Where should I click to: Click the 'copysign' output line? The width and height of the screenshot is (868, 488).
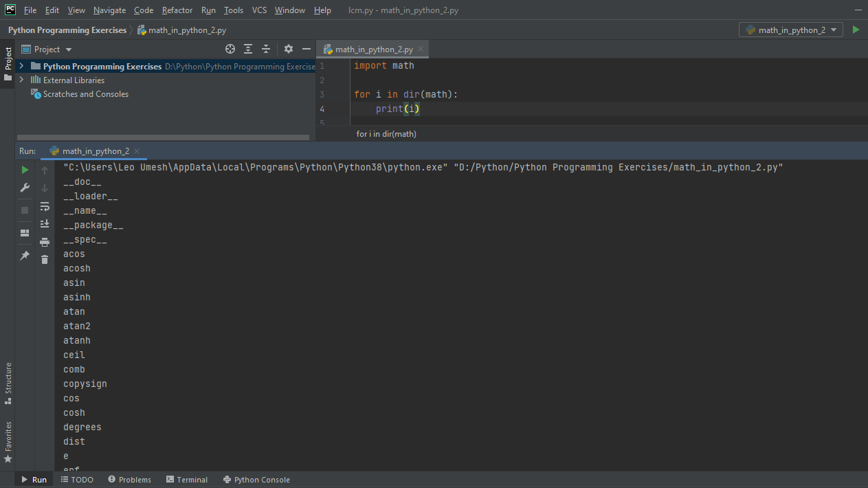85,384
